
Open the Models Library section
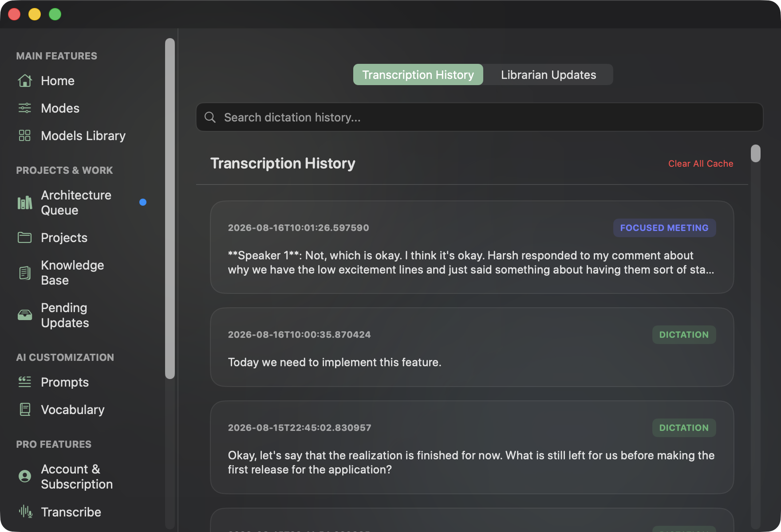83,136
